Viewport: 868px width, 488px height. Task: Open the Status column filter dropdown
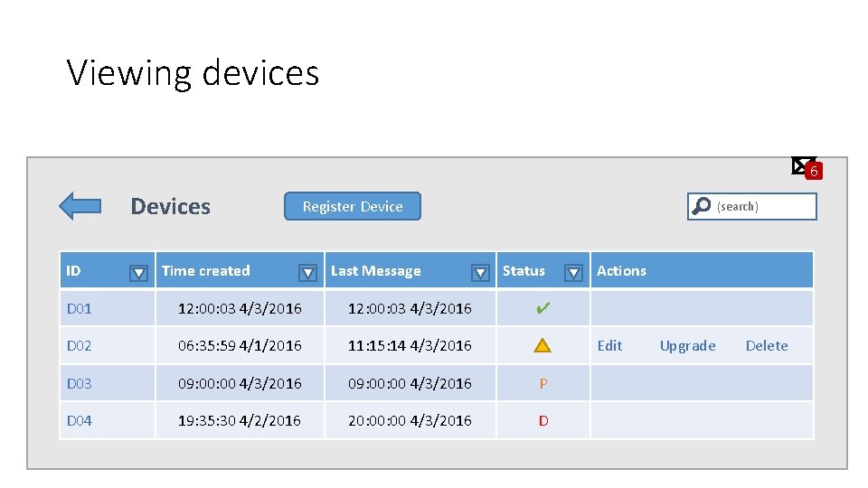click(573, 272)
